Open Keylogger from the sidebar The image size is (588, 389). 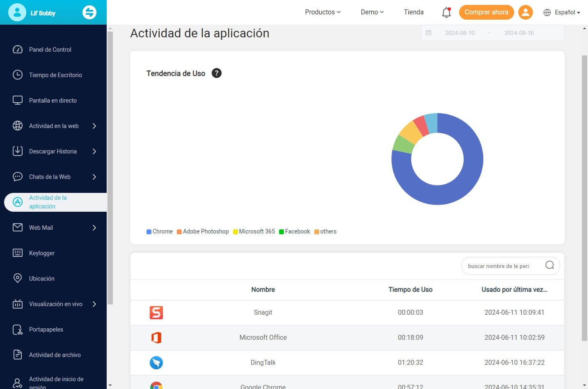(x=42, y=253)
